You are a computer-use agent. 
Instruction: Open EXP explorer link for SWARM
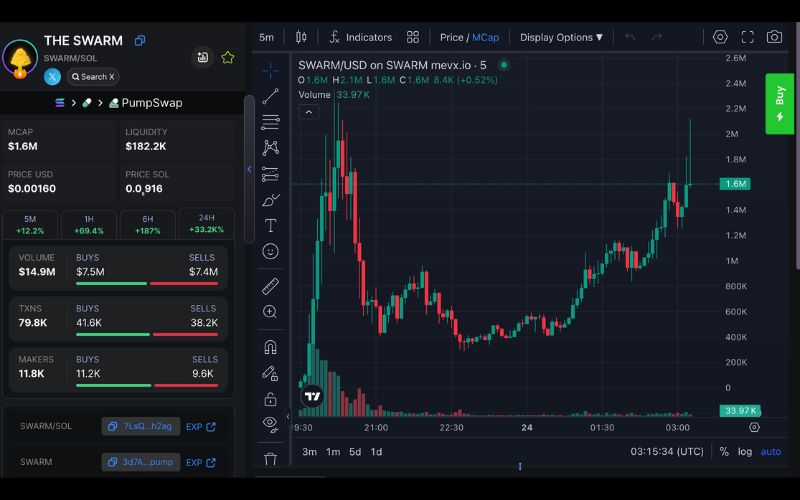pyautogui.click(x=201, y=462)
